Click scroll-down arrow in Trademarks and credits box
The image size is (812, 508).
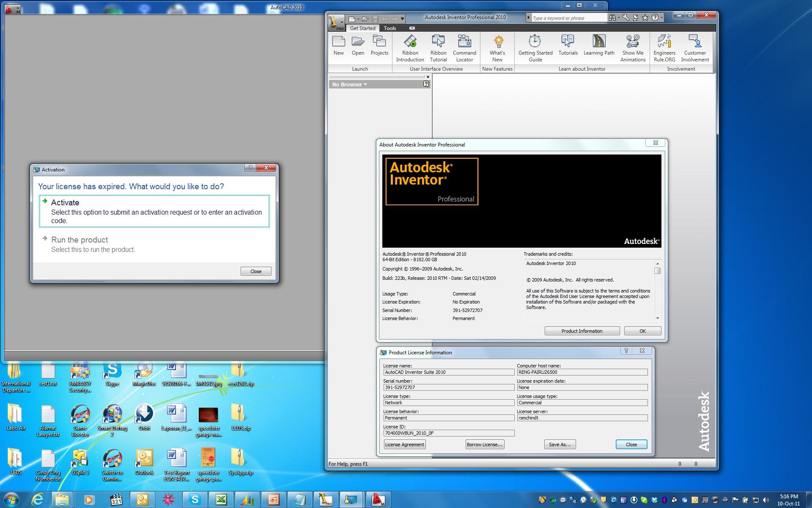click(x=657, y=318)
